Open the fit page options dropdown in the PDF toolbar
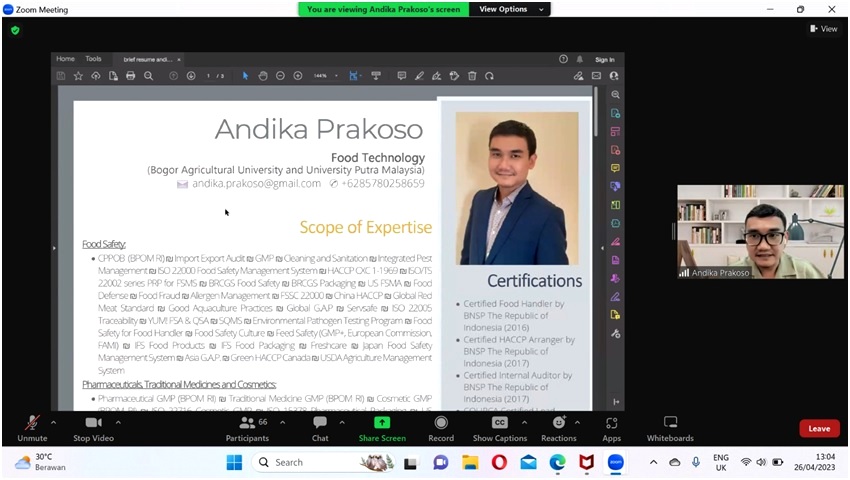The width and height of the screenshot is (850, 480). tap(354, 76)
